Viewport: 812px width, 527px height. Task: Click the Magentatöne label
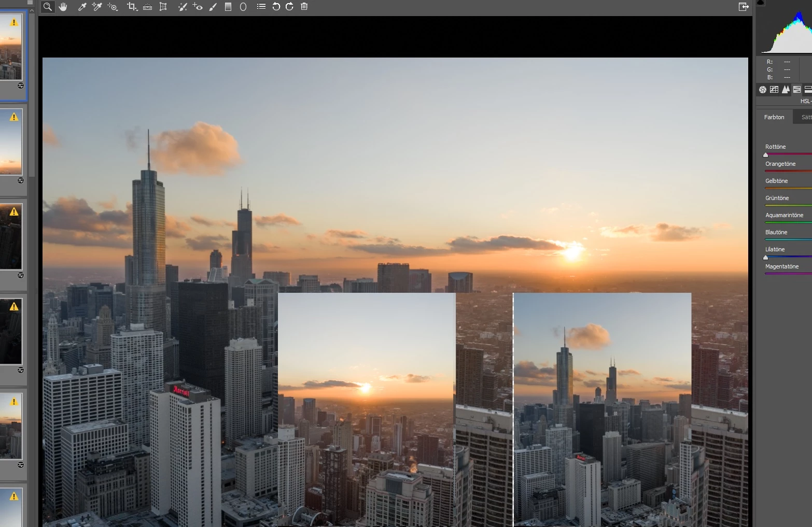click(x=782, y=266)
